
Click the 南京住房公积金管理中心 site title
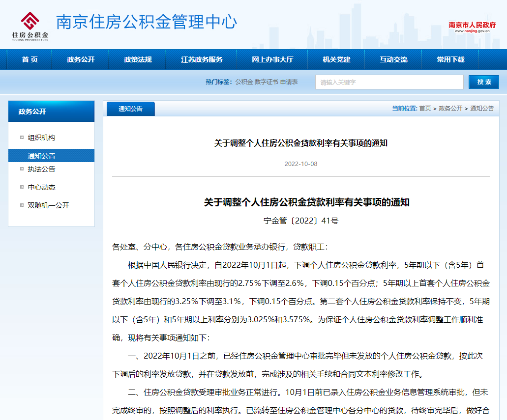coord(147,22)
